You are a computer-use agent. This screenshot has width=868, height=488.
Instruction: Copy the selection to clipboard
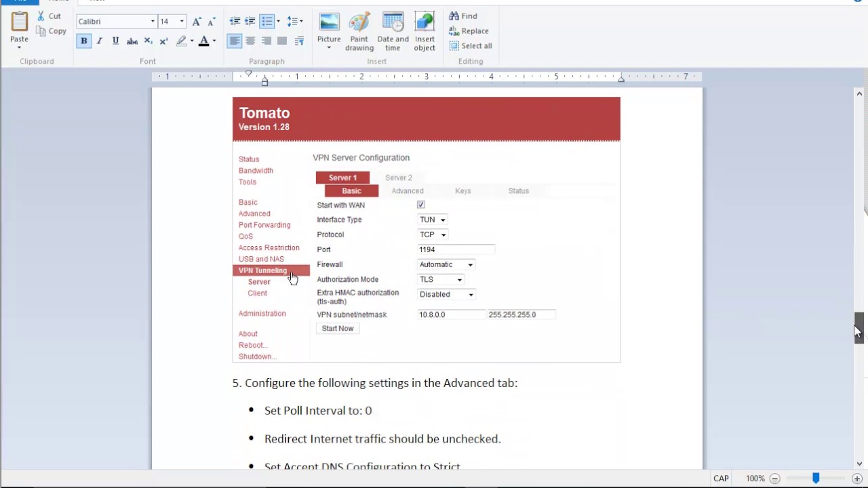pos(52,31)
